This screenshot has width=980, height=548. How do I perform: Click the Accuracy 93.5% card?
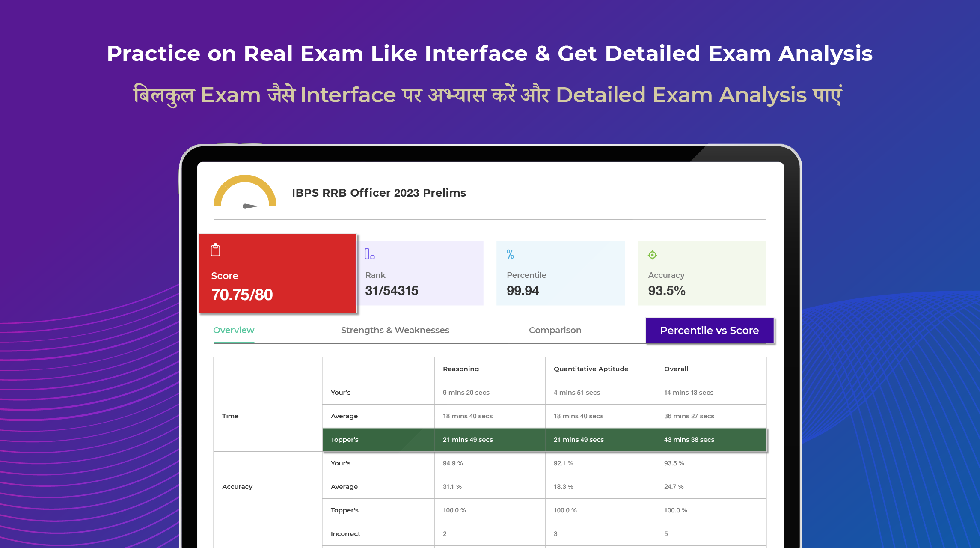tap(702, 274)
